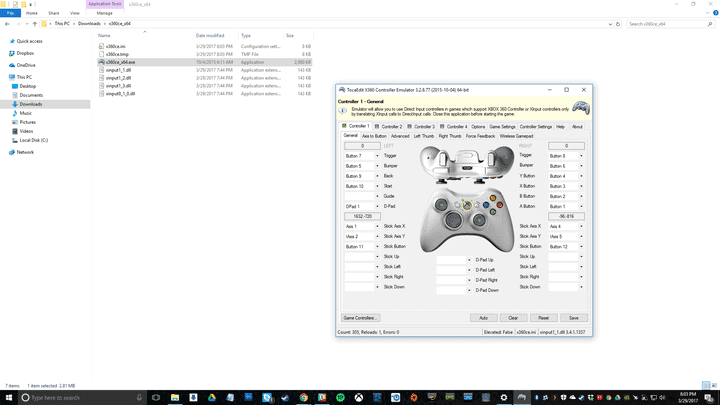This screenshot has width=720, height=405.
Task: Open Spotify from the taskbar
Action: pos(340,398)
